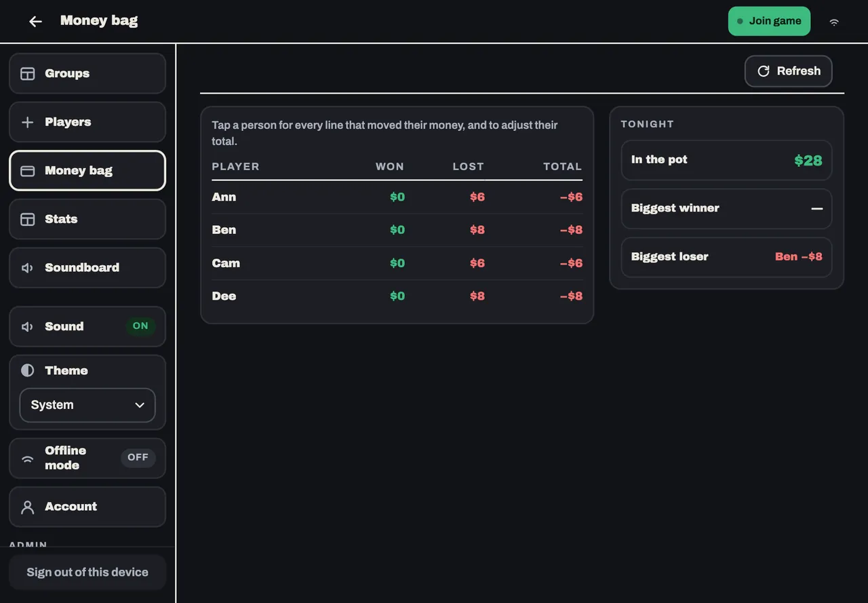
Task: Go to the Players section
Action: (87, 122)
